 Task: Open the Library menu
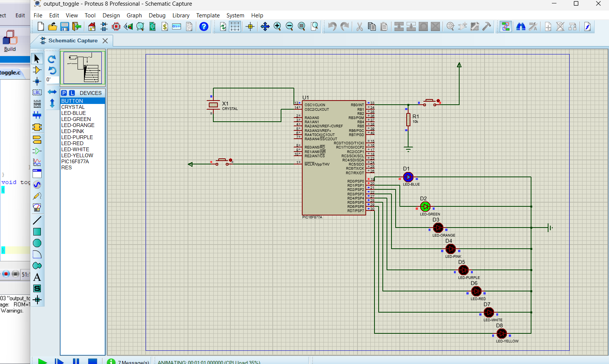tap(181, 15)
